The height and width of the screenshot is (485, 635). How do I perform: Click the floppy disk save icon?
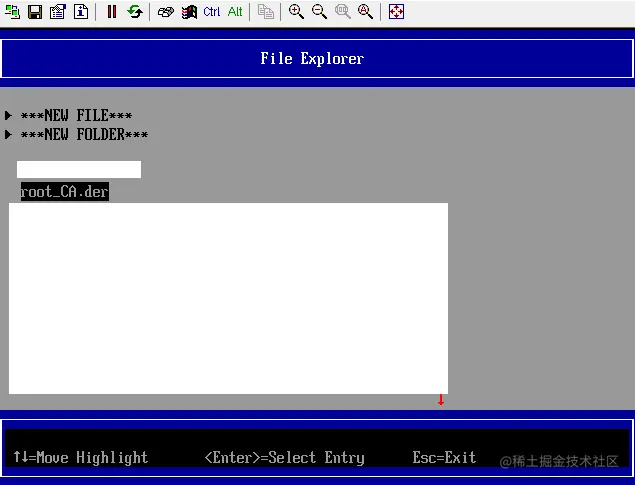[x=35, y=12]
